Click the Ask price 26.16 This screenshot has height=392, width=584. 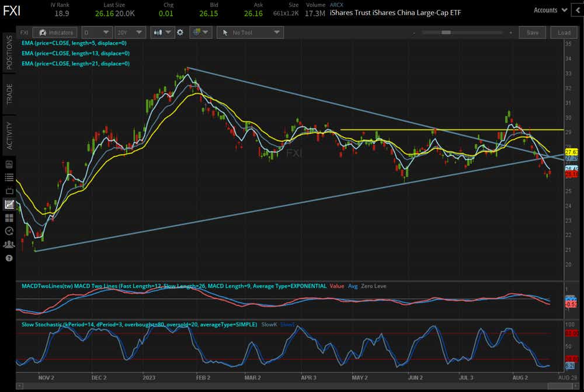253,14
